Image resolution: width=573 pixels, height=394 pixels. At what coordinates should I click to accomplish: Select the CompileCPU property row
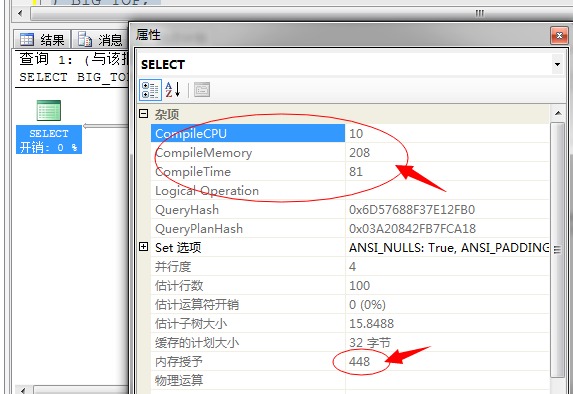click(350, 133)
